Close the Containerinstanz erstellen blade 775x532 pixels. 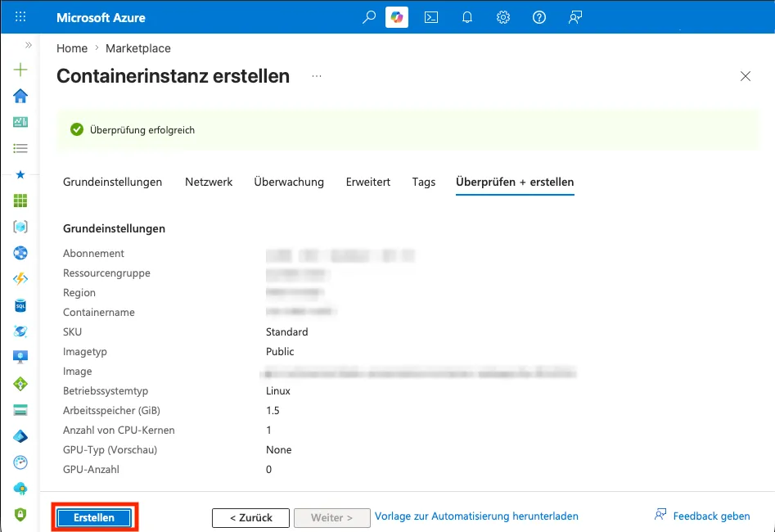(746, 76)
